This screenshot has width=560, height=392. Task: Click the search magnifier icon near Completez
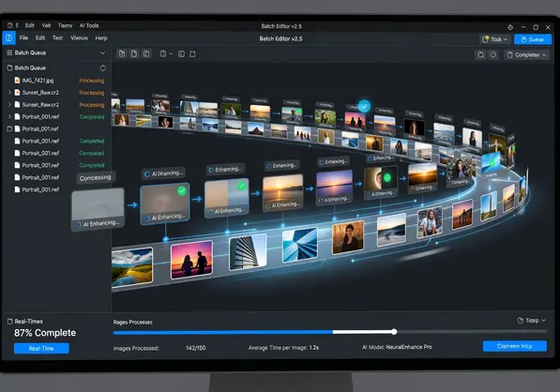[481, 54]
